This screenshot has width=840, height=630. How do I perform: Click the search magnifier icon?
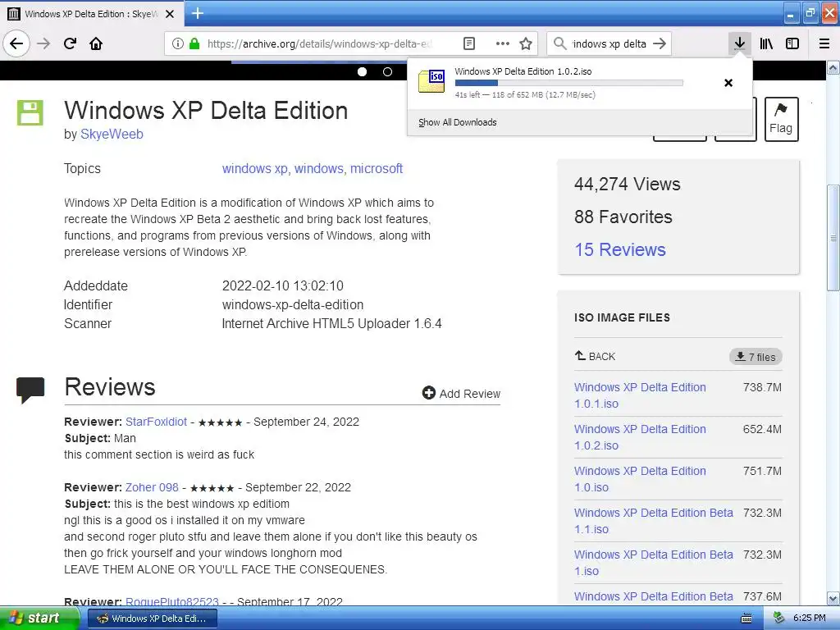[x=559, y=43]
